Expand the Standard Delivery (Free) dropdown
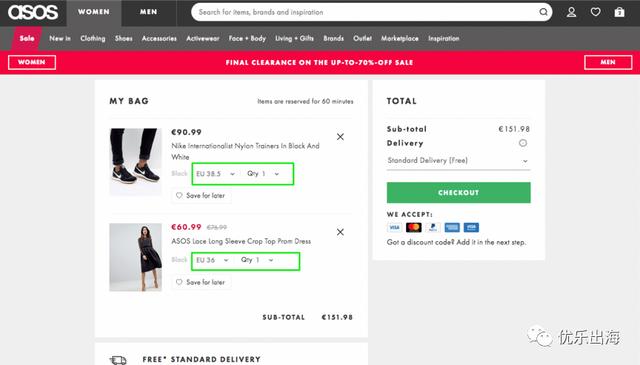 (458, 160)
